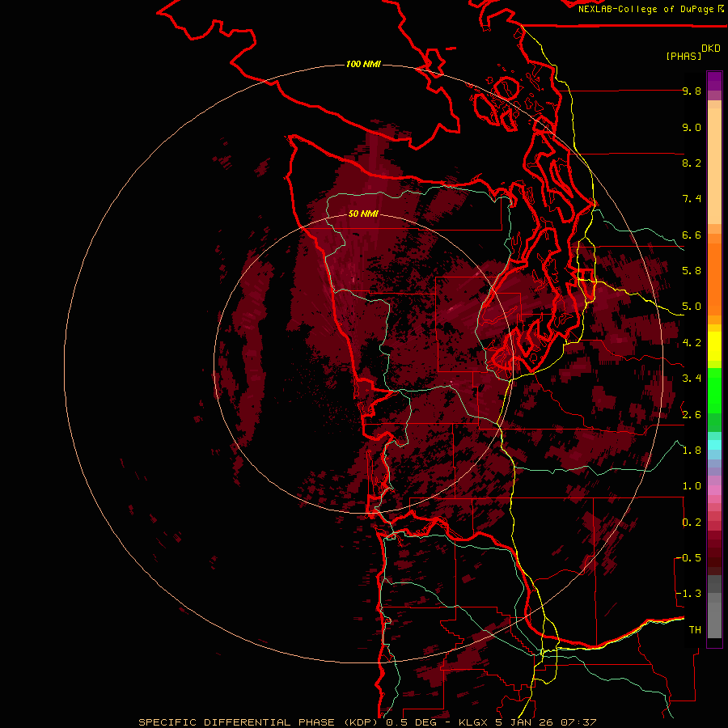Image resolution: width=728 pixels, height=728 pixels.
Task: Select the 4.2 scale value
Action: [x=692, y=343]
